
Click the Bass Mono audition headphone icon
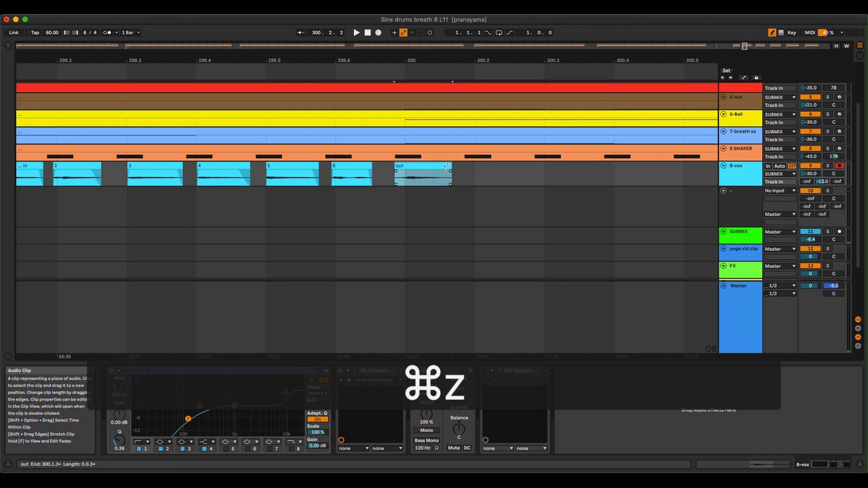pyautogui.click(x=437, y=448)
